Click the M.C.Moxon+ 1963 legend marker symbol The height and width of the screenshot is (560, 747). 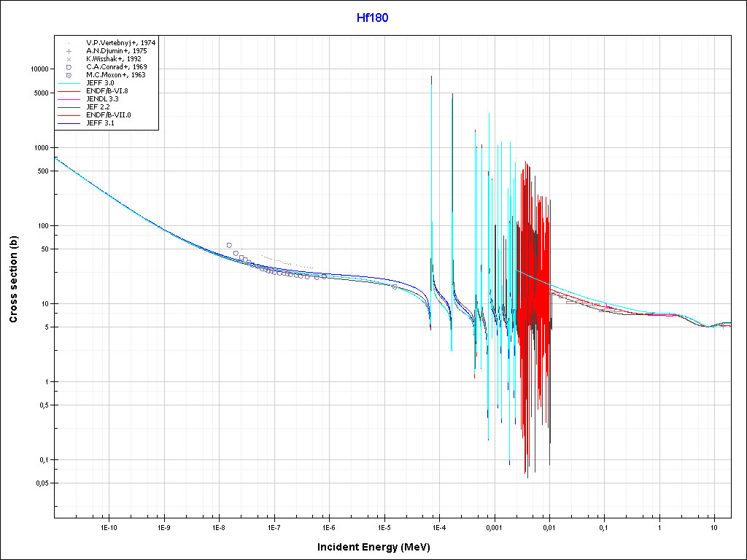click(68, 75)
